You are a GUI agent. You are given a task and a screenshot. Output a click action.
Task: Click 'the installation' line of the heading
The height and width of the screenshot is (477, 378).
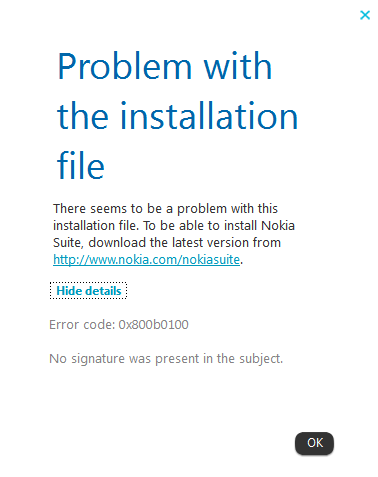click(177, 116)
